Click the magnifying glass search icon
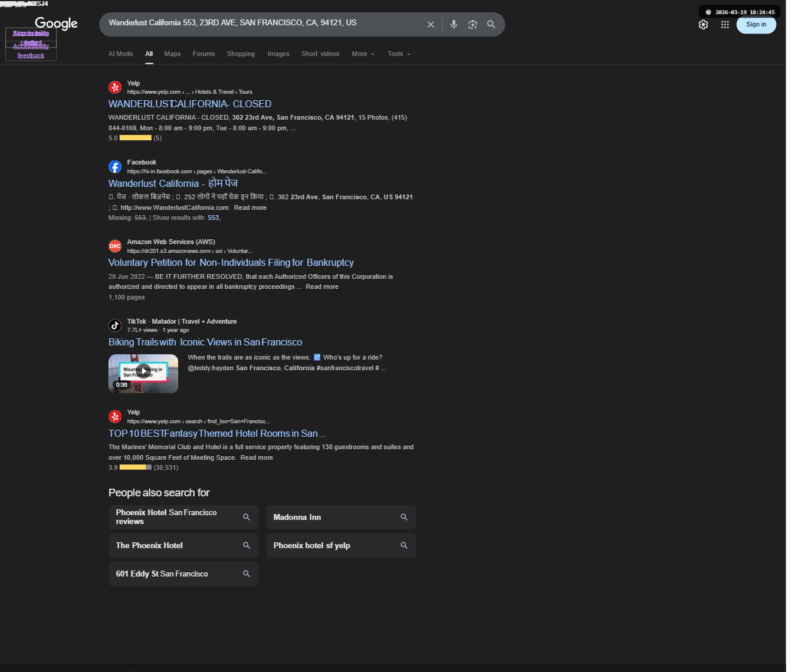This screenshot has height=672, width=795. coord(491,25)
